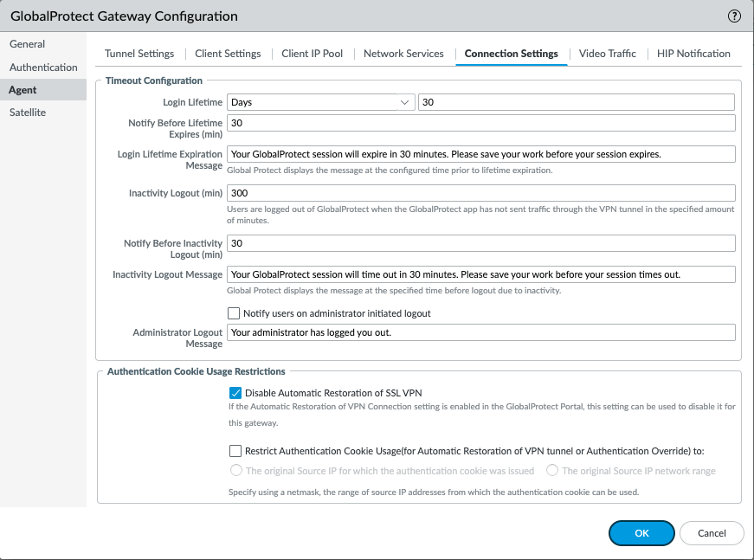The width and height of the screenshot is (754, 560).
Task: Select original Source IP network range option
Action: [x=552, y=470]
